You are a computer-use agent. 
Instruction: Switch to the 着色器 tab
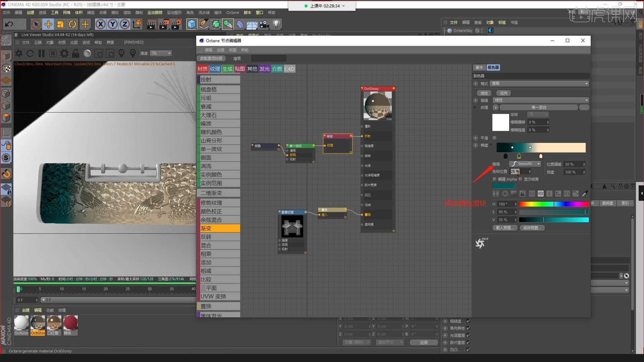(x=493, y=67)
